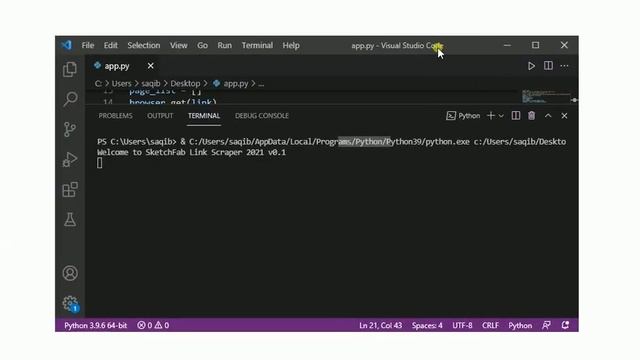Split the terminal panel
The image size is (640, 360).
tap(516, 116)
